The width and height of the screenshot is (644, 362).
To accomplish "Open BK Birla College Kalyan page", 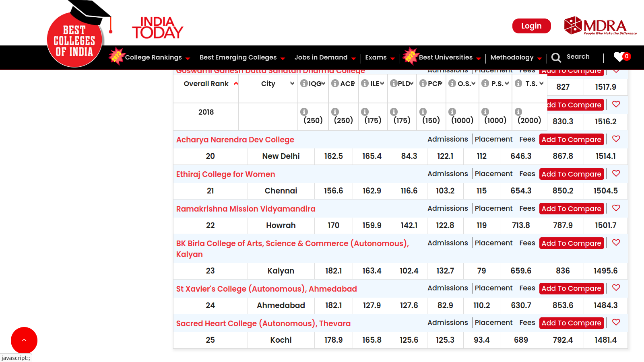I will 292,249.
